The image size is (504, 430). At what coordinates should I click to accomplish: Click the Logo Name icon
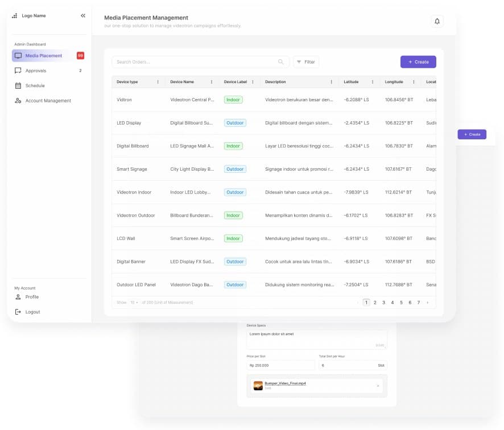[14, 15]
